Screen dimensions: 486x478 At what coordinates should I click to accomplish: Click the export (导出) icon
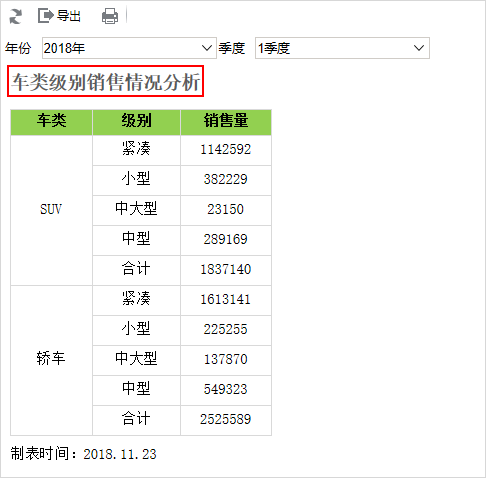tap(46, 16)
